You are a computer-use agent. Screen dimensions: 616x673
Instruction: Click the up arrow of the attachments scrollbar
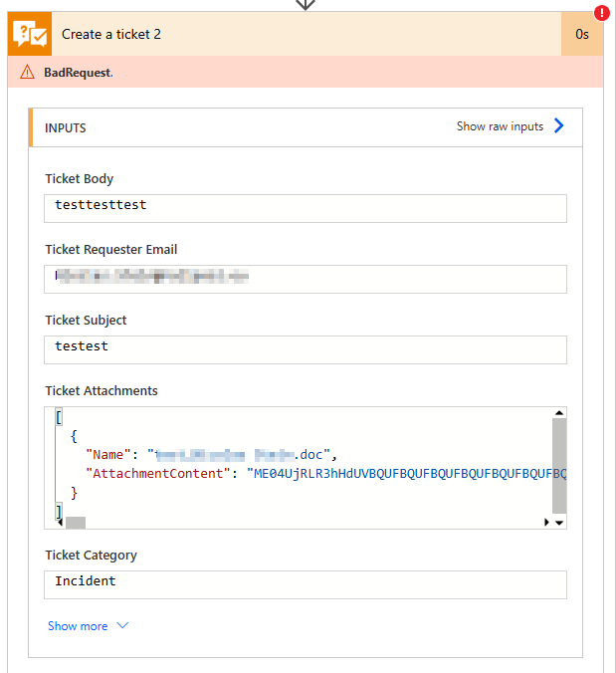click(x=559, y=412)
